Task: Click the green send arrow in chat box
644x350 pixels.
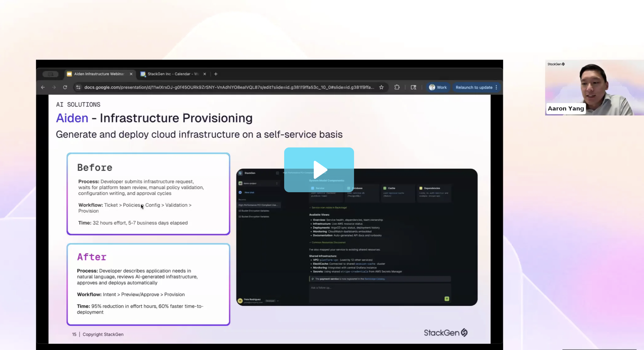Action: pyautogui.click(x=447, y=299)
